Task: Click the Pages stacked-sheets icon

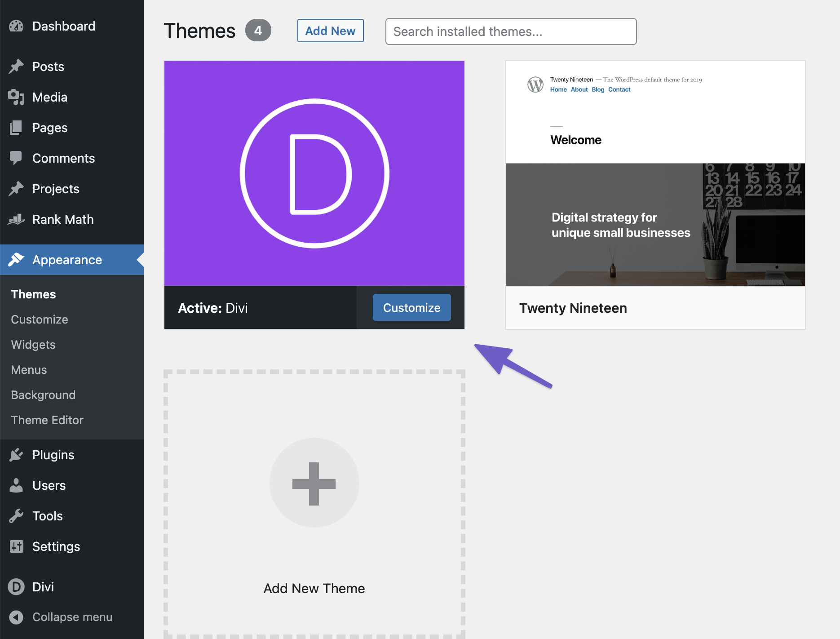Action: point(16,128)
